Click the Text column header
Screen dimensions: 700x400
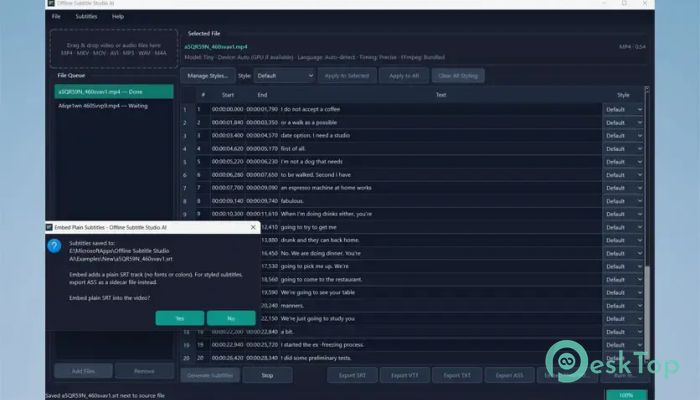click(441, 95)
